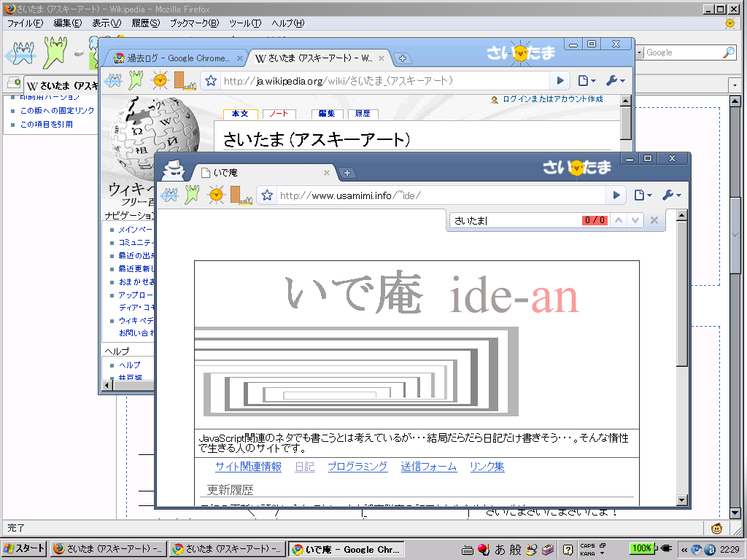The image size is (747, 560).
Task: Jump to the next find result
Action: point(635,220)
